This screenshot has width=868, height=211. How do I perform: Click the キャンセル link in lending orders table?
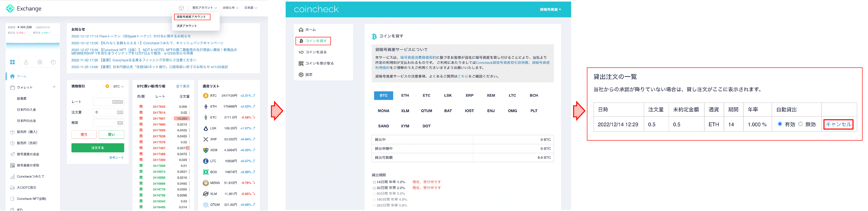coord(838,124)
